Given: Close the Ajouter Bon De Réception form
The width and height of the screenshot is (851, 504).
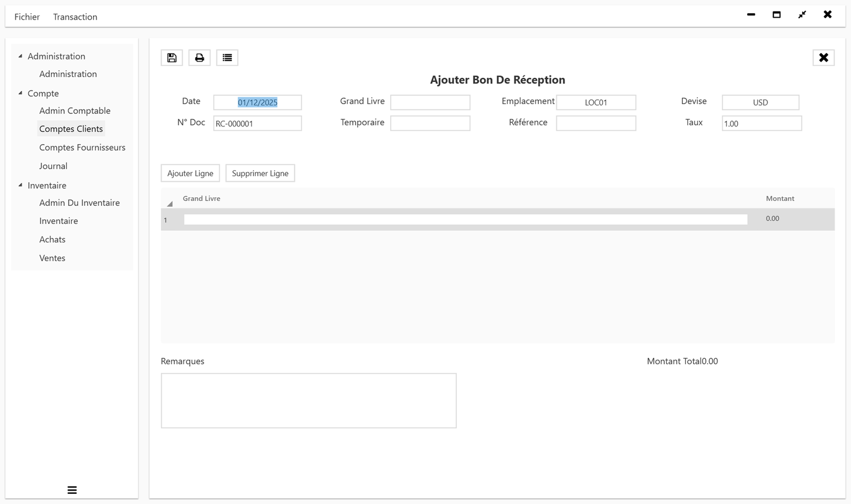Looking at the screenshot, I should [823, 57].
